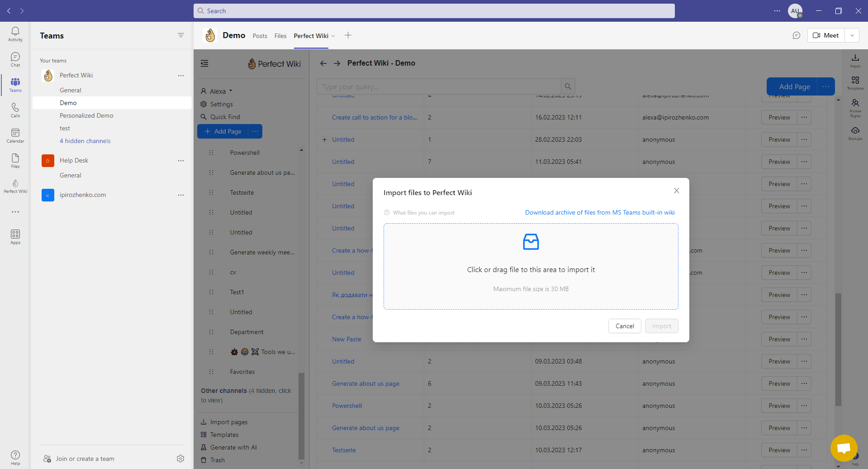The height and width of the screenshot is (469, 868).
Task: Expand 4 hidden channels list
Action: click(x=85, y=141)
